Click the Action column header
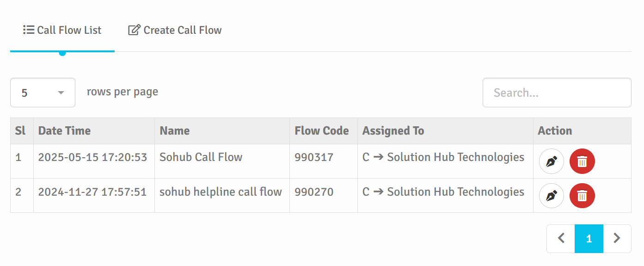644x266 pixels. point(555,131)
